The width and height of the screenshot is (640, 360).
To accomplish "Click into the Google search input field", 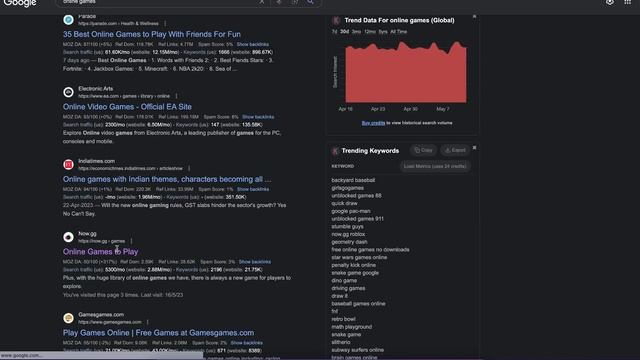I will click(159, 2).
